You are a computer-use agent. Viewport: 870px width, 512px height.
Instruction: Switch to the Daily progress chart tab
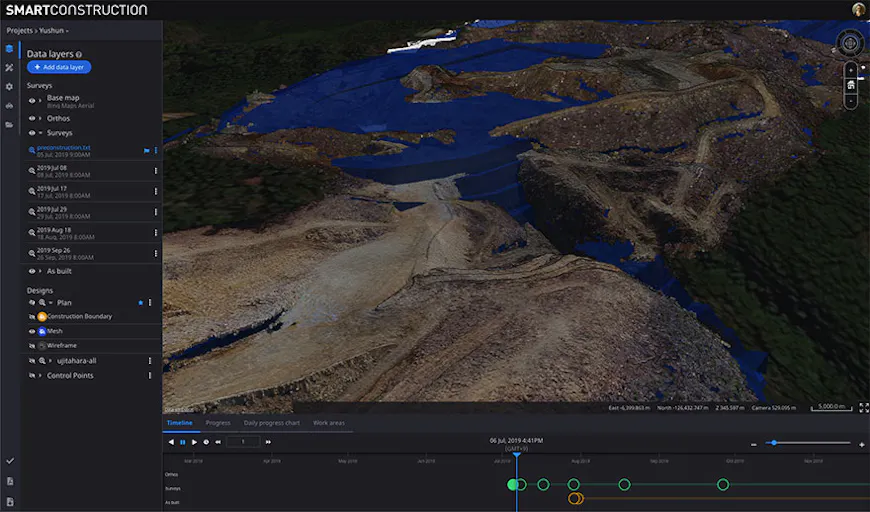tap(271, 423)
